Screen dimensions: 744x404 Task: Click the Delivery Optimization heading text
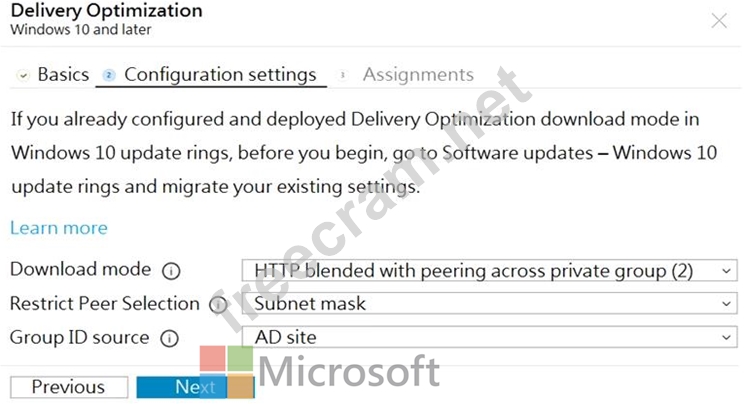[106, 10]
